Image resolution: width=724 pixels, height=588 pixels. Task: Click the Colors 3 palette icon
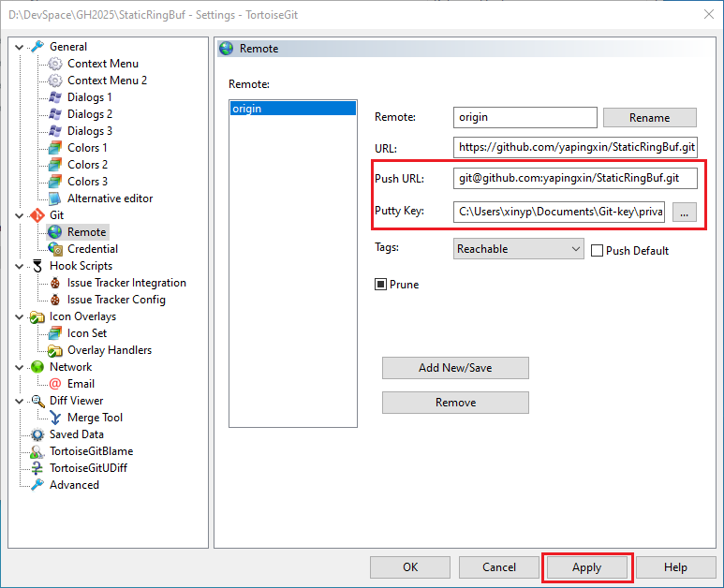(x=55, y=182)
